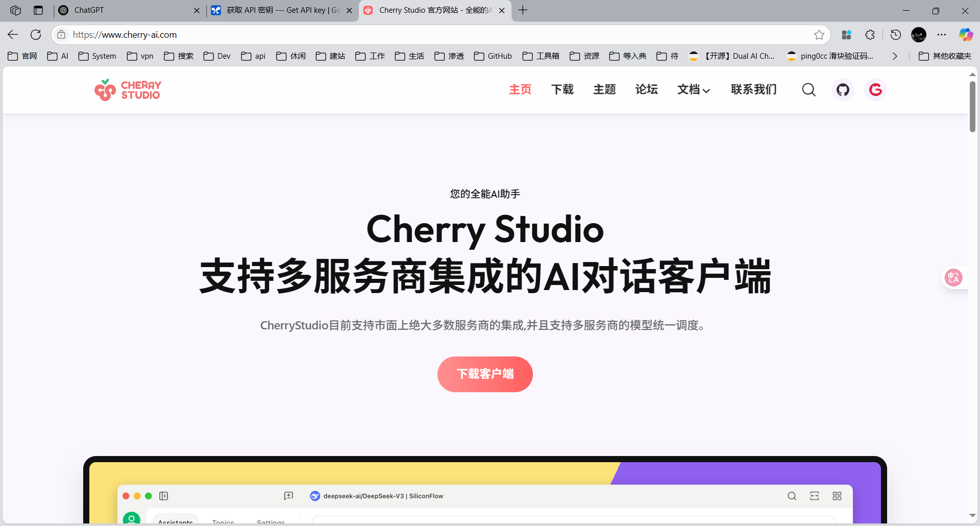
Task: Click the floating translate widget icon
Action: [953, 277]
